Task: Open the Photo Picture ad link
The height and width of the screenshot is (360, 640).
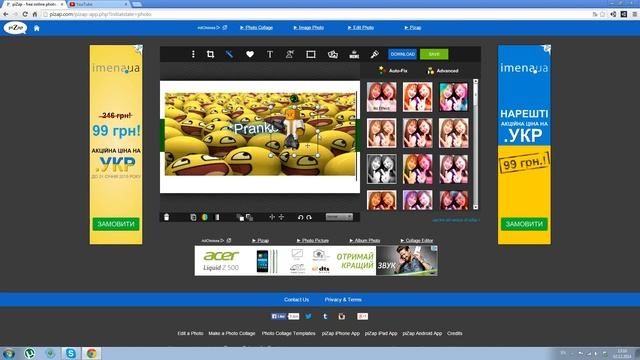Action: [313, 240]
